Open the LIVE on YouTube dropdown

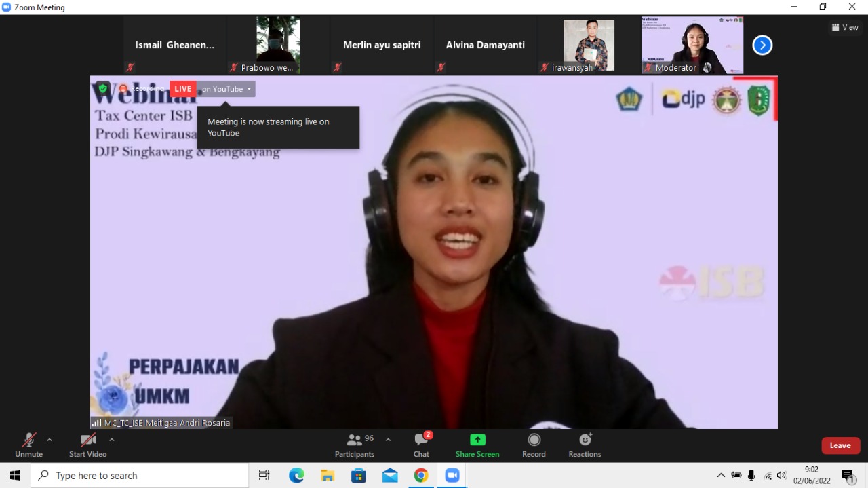pos(226,89)
